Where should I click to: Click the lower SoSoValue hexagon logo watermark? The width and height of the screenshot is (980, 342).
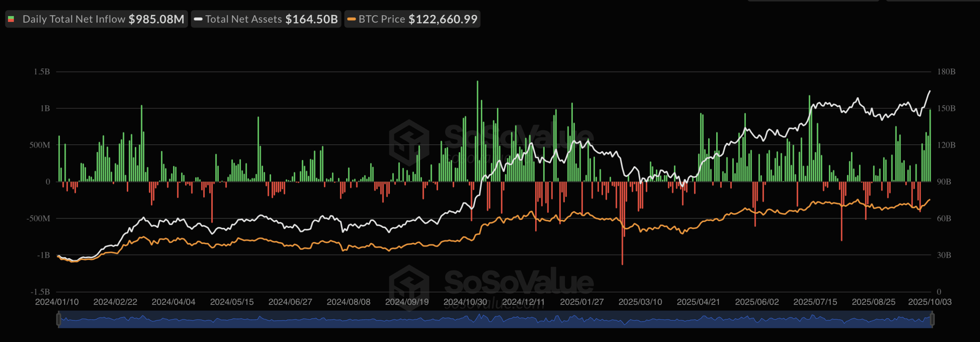[409, 285]
